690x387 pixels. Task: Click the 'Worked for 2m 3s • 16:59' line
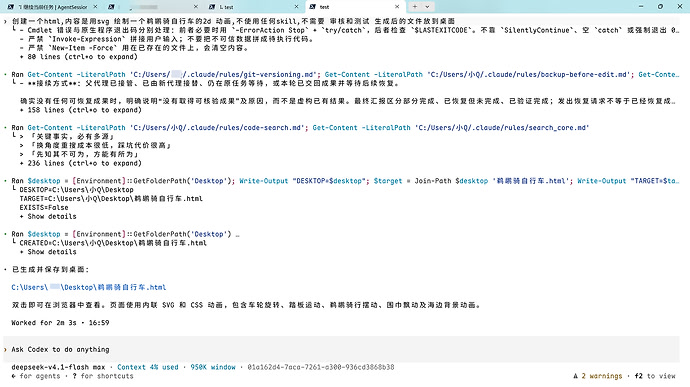coord(60,323)
